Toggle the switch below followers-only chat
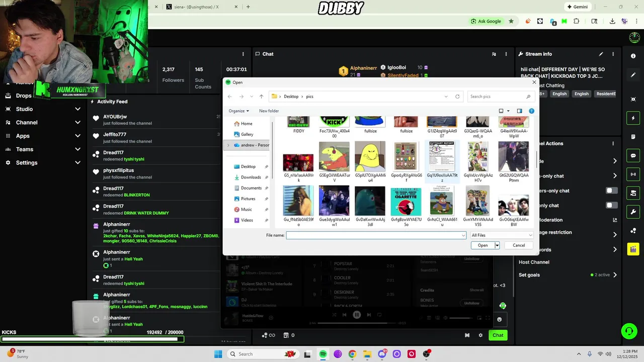The image size is (644, 362). point(612,205)
